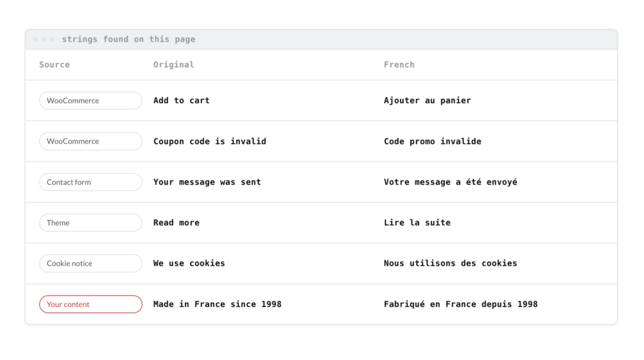Select the Theme source tag
The width and height of the screenshot is (644, 360).
(91, 222)
